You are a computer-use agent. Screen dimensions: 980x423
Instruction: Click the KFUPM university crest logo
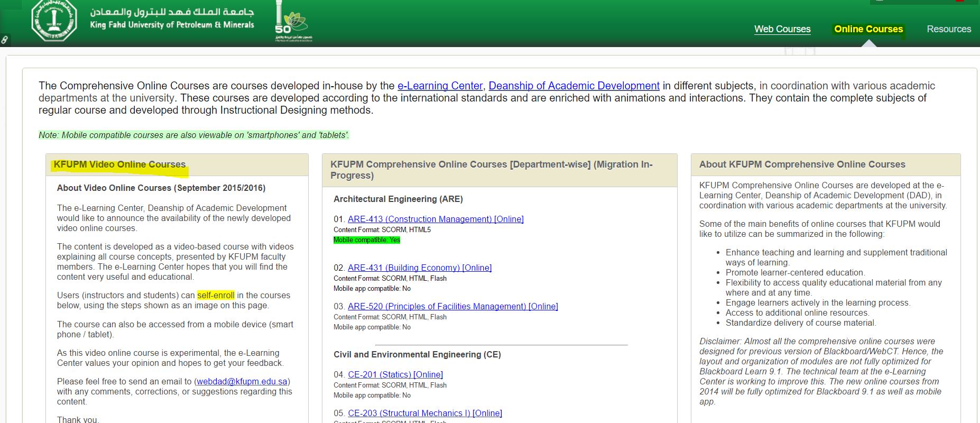tap(54, 21)
